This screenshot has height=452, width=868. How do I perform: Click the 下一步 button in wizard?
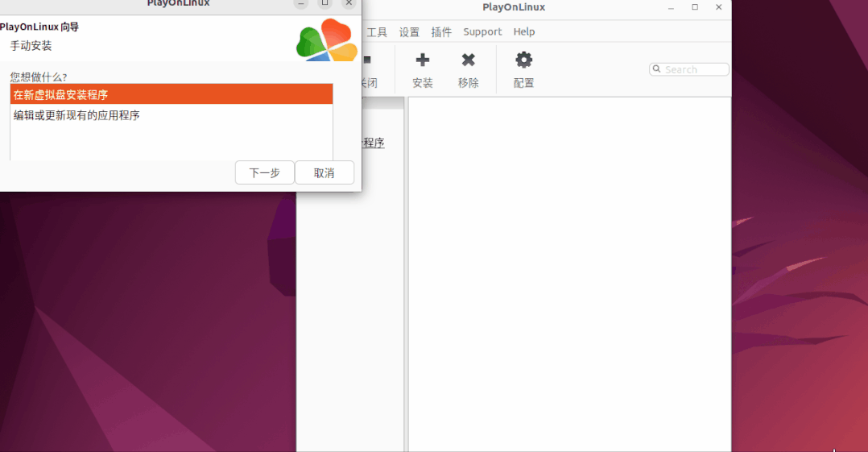(265, 172)
